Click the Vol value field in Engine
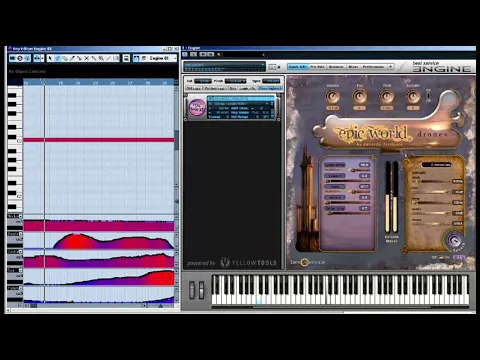Image resolution: width=480 pixels, height=360 pixels. pyautogui.click(x=203, y=81)
